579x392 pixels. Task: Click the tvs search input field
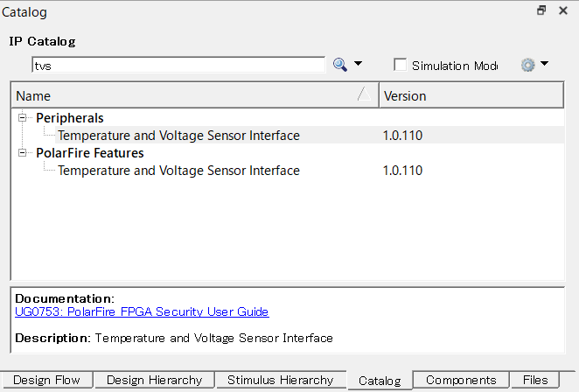178,65
